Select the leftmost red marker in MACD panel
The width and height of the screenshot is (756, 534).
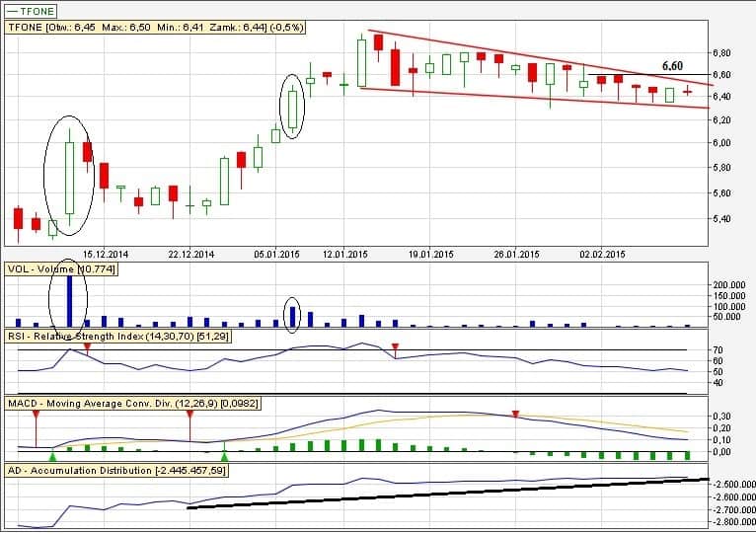36,414
